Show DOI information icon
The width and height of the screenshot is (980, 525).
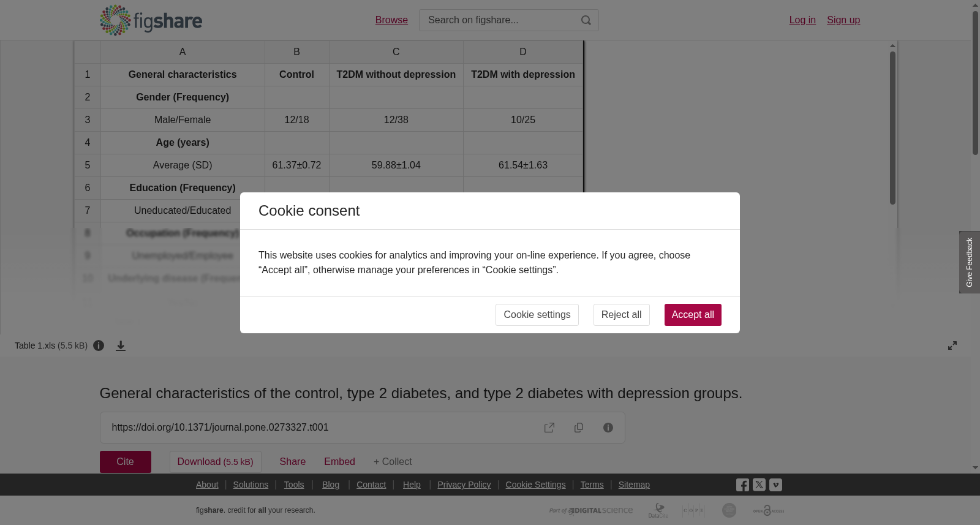(x=608, y=428)
